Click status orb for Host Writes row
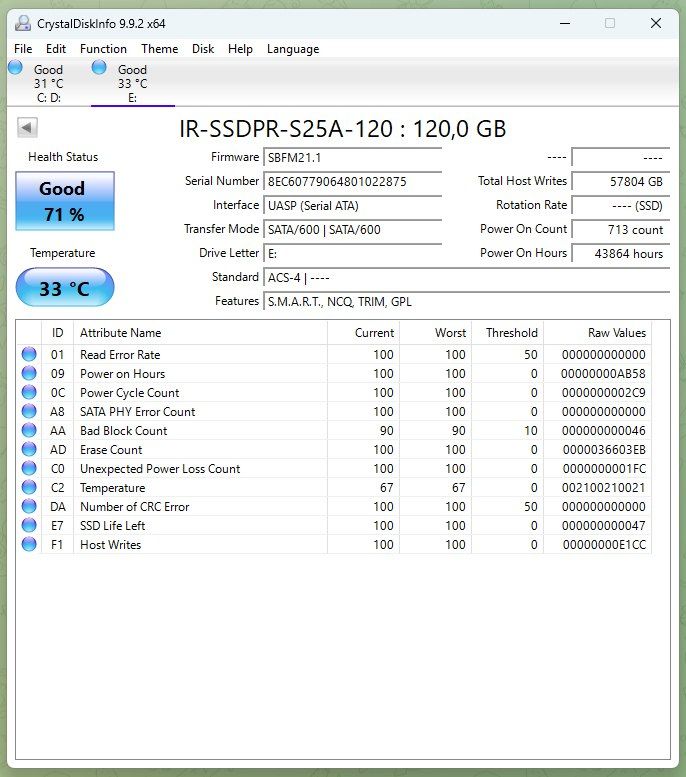Screen dimensions: 686x777 29,544
